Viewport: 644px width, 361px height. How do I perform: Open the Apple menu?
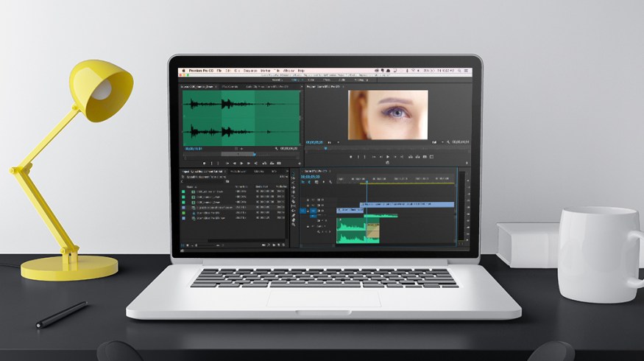point(183,71)
